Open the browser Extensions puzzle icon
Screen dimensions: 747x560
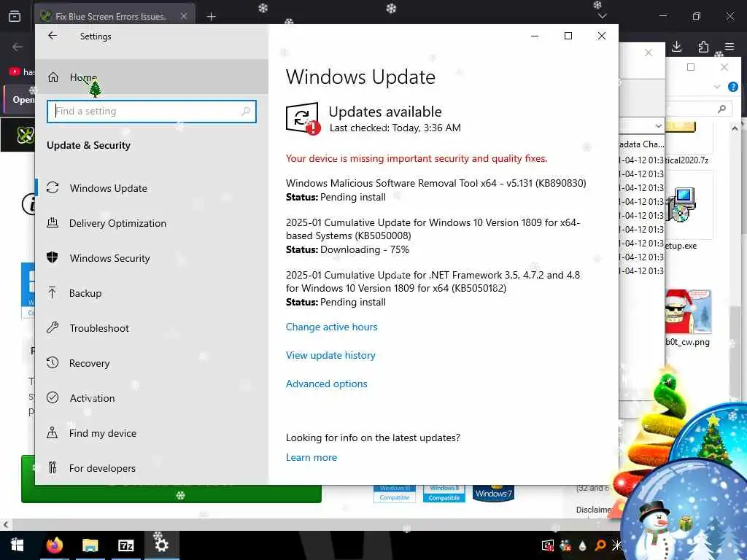click(703, 47)
